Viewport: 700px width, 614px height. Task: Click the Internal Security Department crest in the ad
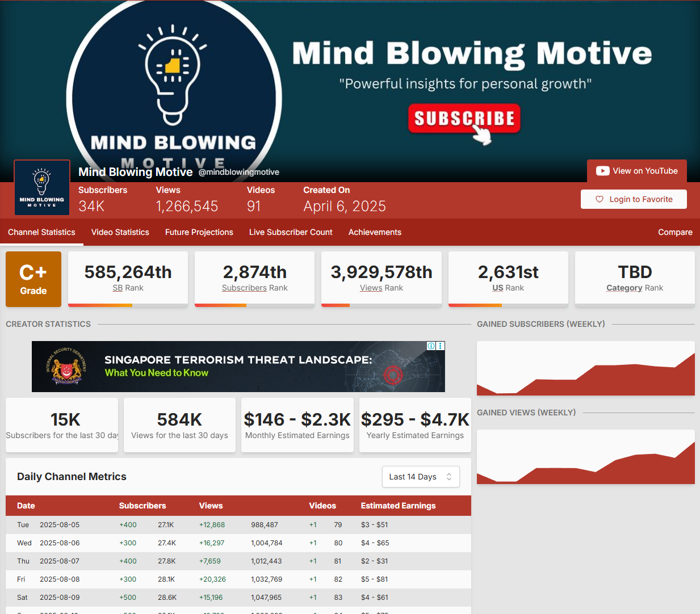pyautogui.click(x=66, y=367)
